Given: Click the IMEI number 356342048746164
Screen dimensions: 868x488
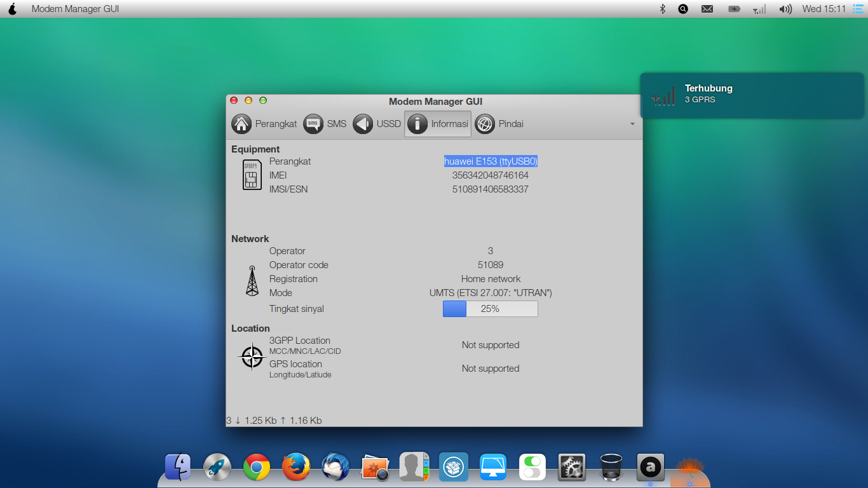Looking at the screenshot, I should 491,175.
